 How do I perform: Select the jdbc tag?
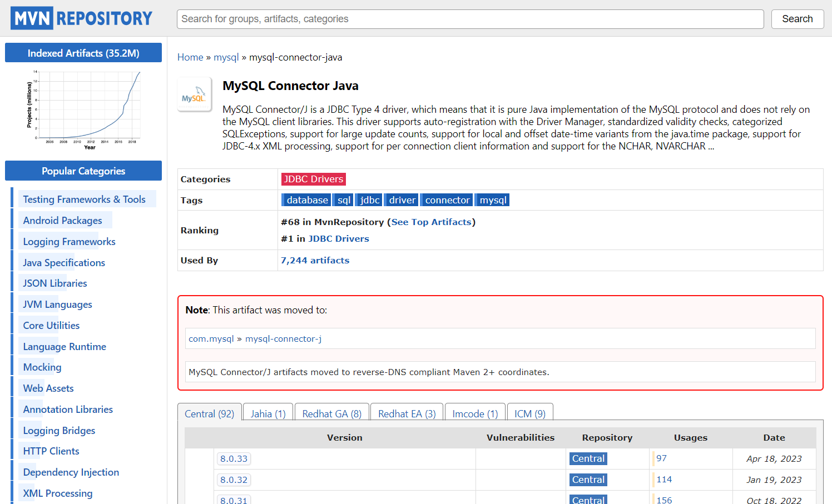pos(369,200)
